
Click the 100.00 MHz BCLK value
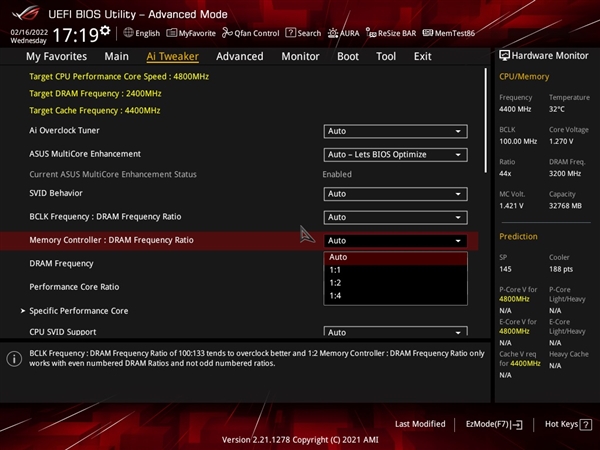coord(518,142)
